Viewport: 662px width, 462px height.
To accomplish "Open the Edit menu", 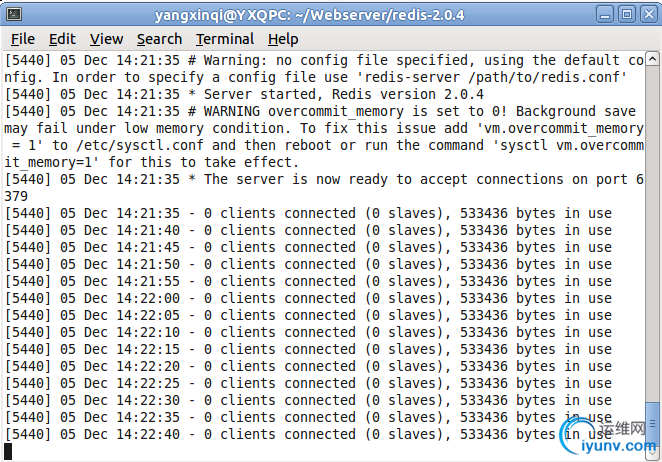I will (x=62, y=39).
